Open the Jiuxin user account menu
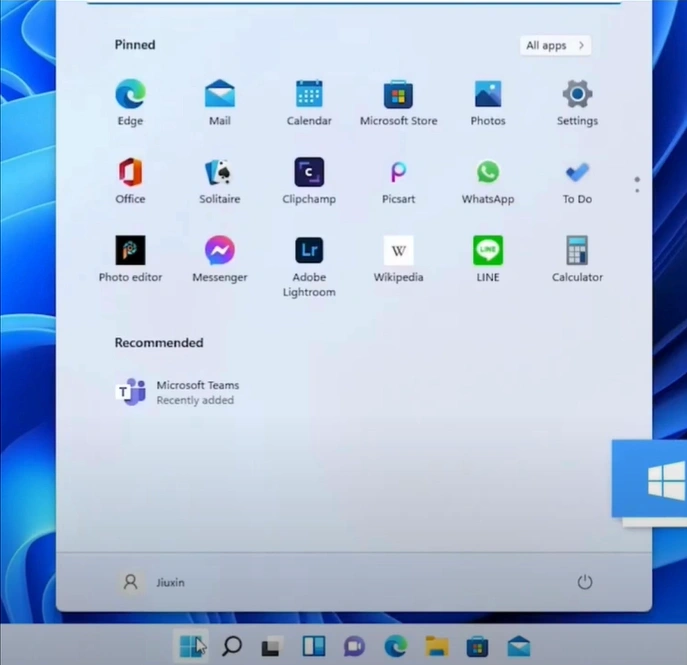Viewport: 687px width, 665px height. 152,582
